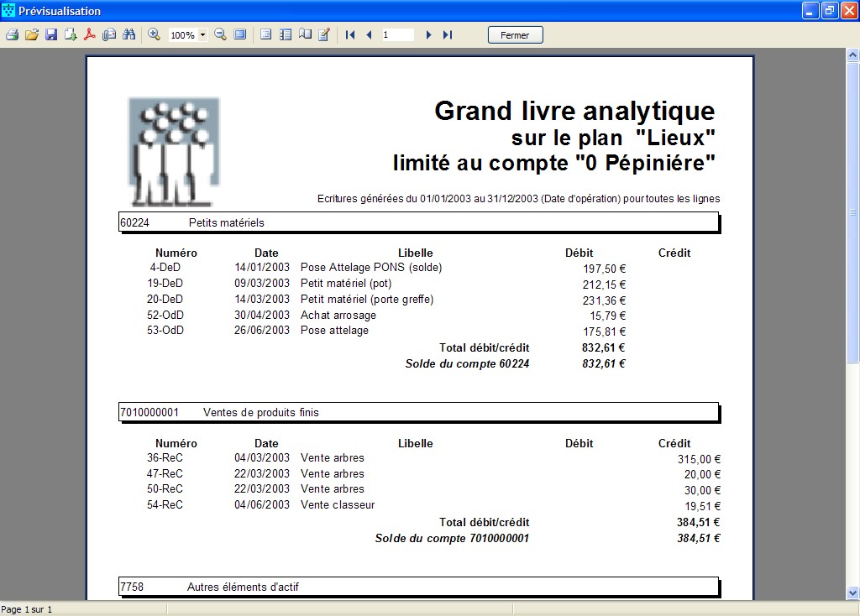Open the zoom percentage dropdown

coord(203,35)
